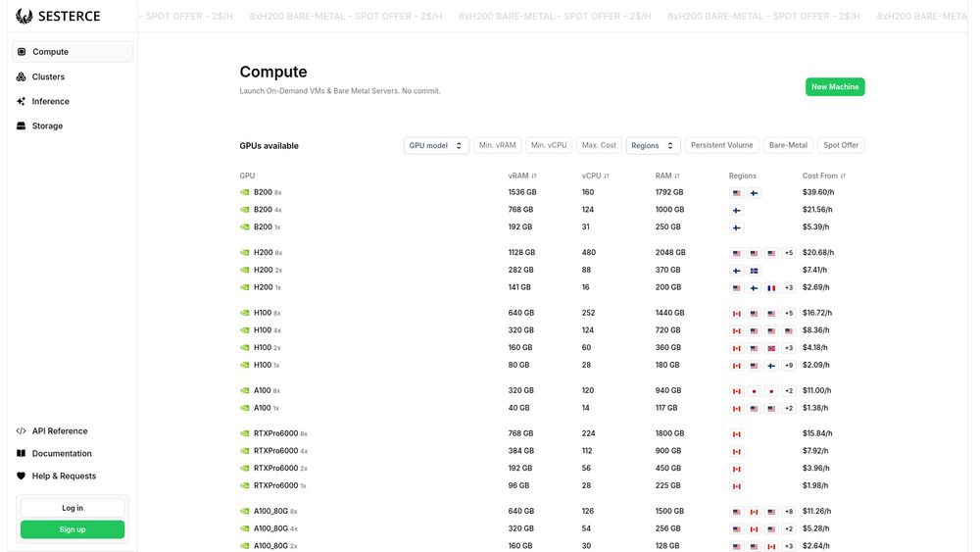
Task: Go to Storage in the sidebar
Action: tap(73, 125)
